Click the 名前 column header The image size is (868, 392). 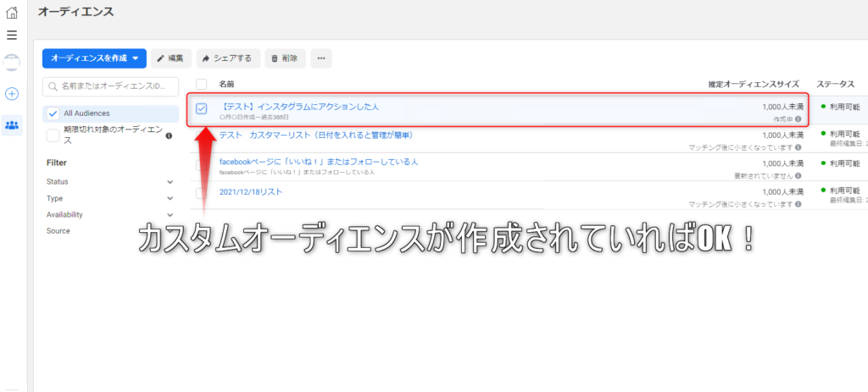pyautogui.click(x=226, y=84)
